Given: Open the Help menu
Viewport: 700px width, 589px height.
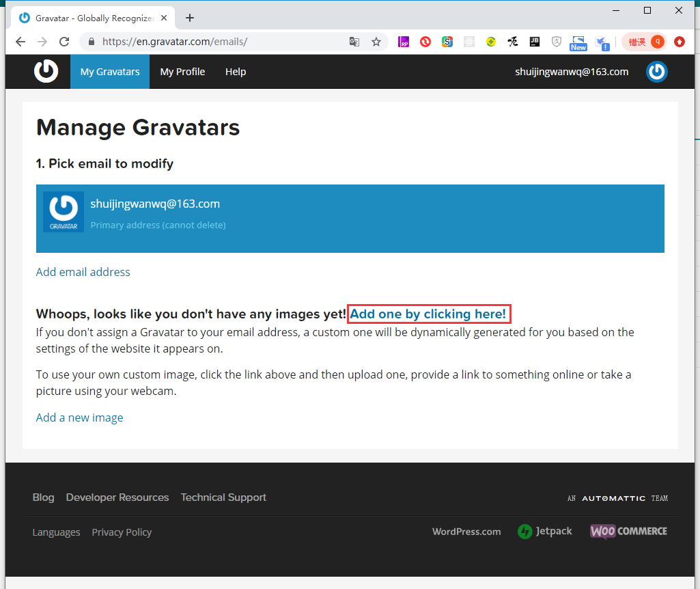Looking at the screenshot, I should [236, 72].
